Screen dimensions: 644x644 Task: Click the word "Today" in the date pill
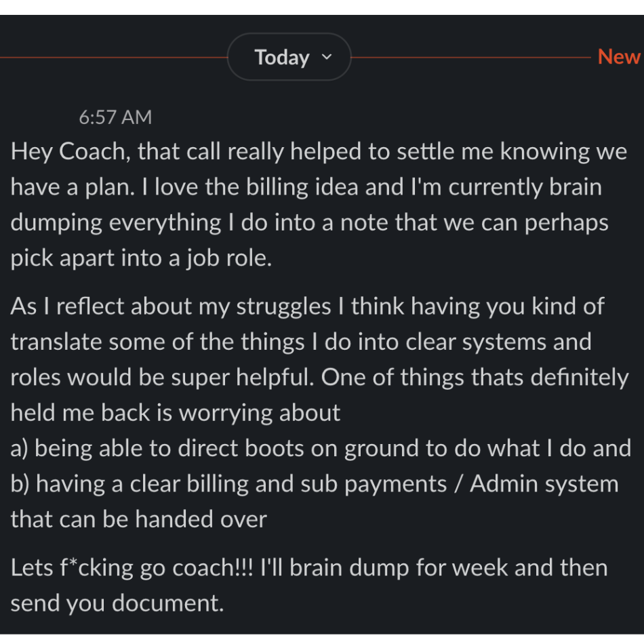click(282, 57)
